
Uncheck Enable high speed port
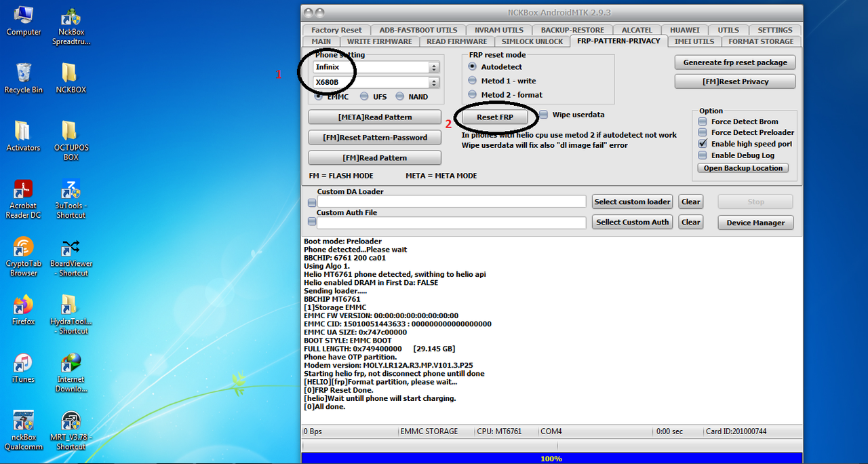tap(703, 144)
